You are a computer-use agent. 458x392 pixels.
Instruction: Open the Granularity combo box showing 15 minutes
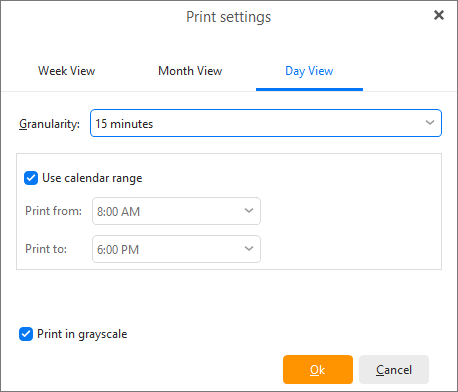click(x=266, y=123)
